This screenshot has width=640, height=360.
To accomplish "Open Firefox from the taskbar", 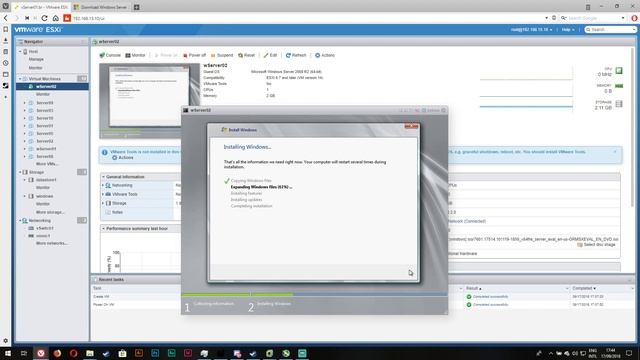I will [x=57, y=353].
